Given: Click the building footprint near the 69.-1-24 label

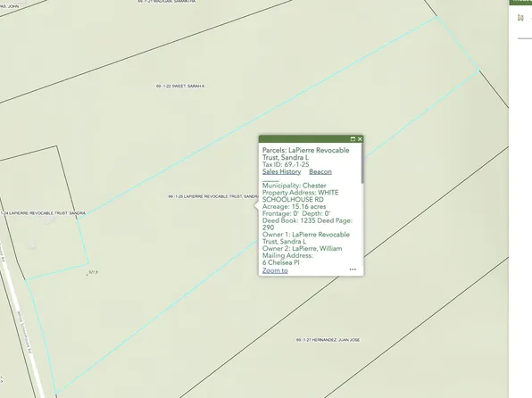Looking at the screenshot, I should pos(50,220).
